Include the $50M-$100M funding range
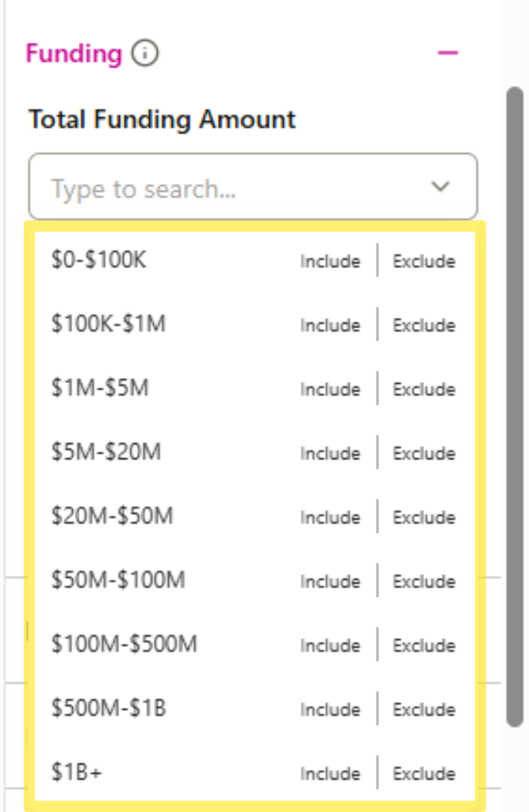529x812 pixels. tap(329, 581)
